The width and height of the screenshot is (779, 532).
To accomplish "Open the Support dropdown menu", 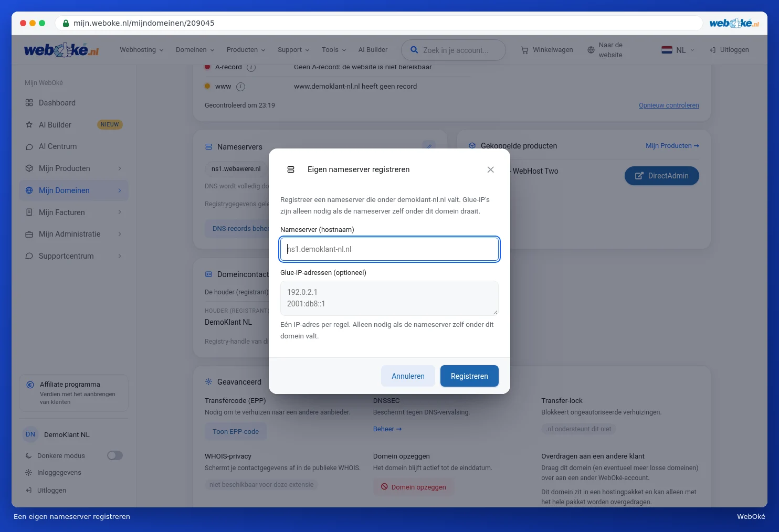I will point(293,50).
